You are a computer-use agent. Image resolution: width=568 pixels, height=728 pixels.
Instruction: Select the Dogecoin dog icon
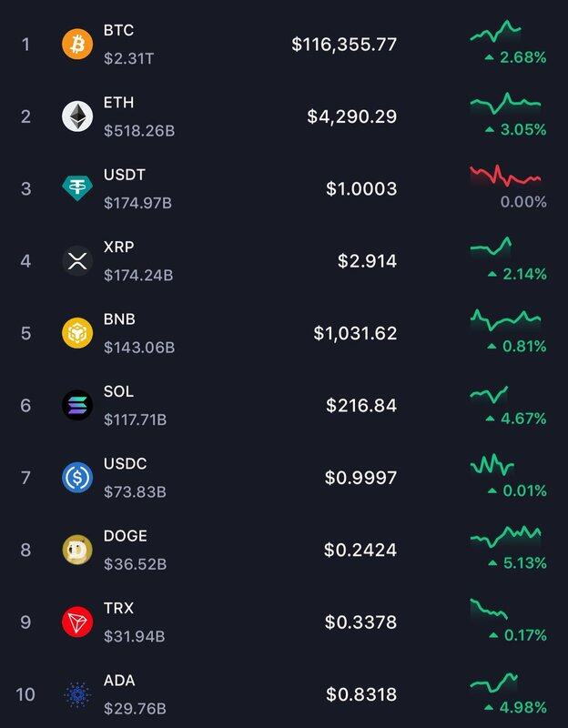77,550
